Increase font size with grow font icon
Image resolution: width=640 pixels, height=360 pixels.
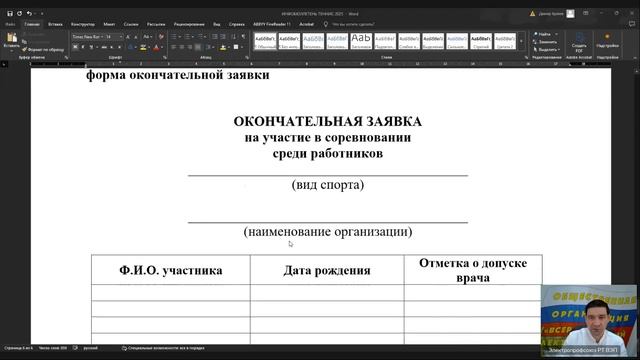click(x=128, y=37)
